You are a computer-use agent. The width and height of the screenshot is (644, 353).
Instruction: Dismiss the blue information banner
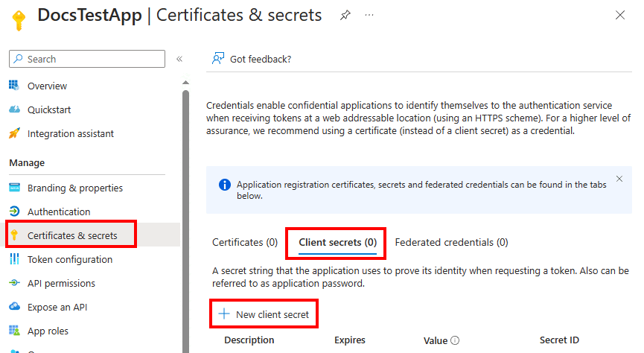(x=619, y=179)
